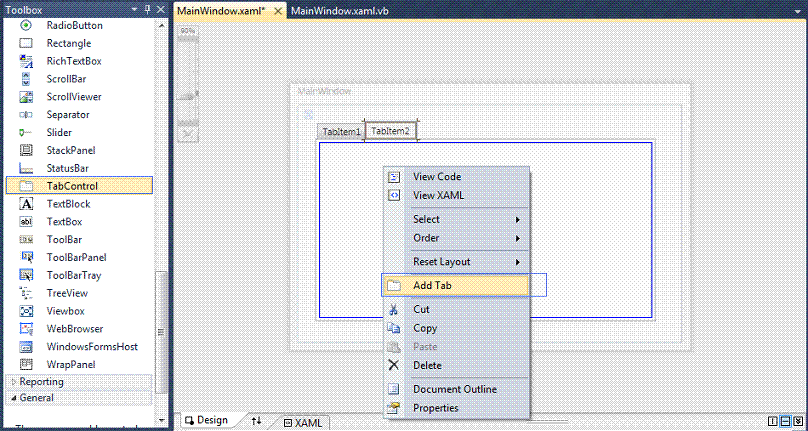
Task: Select the TextBlock letter A icon
Action: [26, 204]
